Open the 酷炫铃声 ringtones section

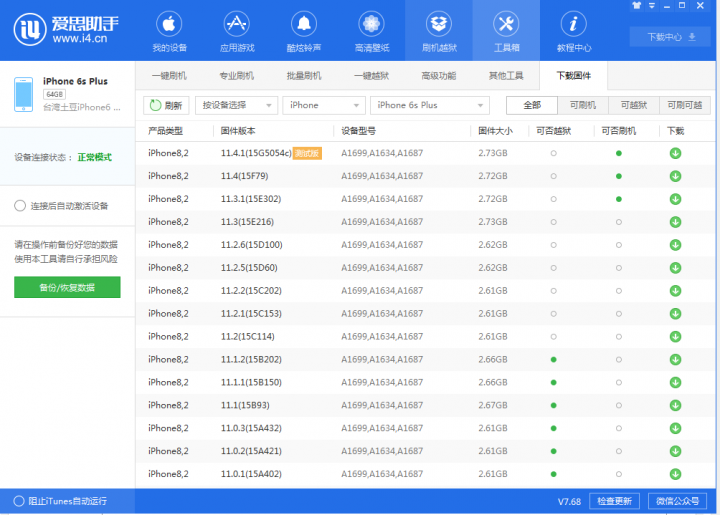point(304,31)
